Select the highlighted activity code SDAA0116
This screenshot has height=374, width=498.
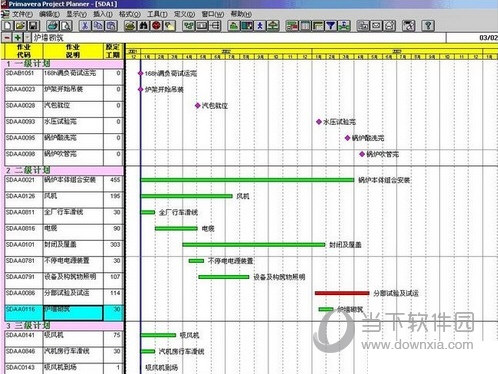click(x=20, y=309)
